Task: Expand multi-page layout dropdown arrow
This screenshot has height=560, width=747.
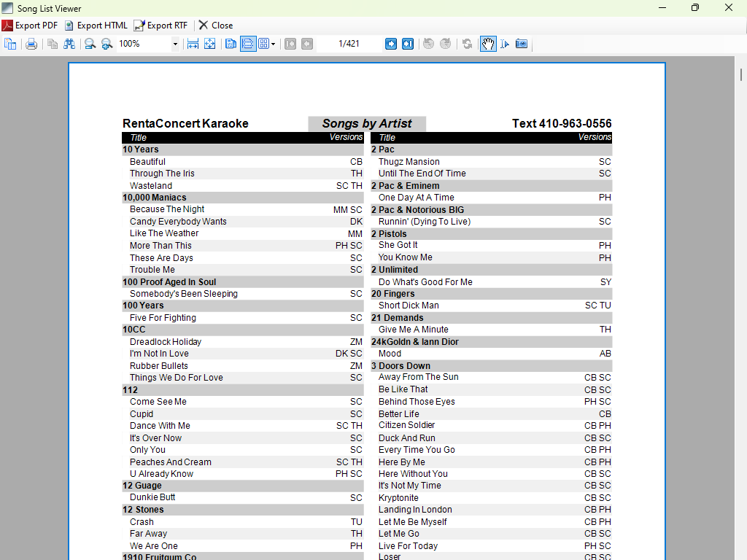Action: (274, 44)
